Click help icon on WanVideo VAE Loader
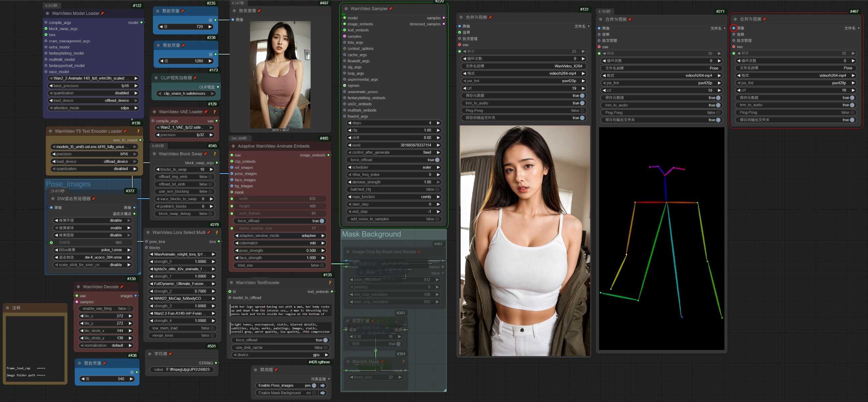Screen dimensions: 868x402 tap(214, 112)
